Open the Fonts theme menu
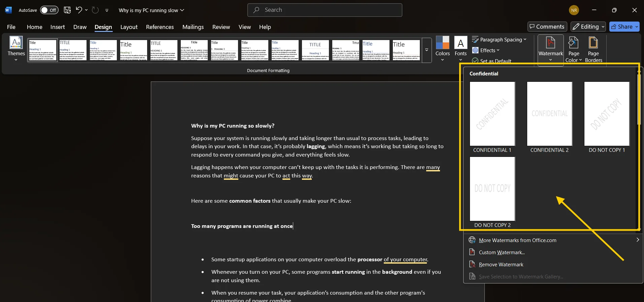This screenshot has width=644, height=302. 461,48
